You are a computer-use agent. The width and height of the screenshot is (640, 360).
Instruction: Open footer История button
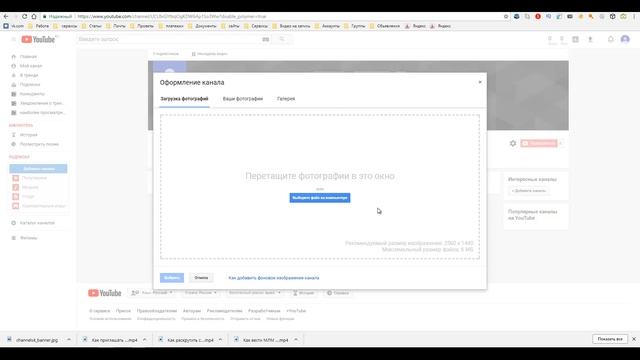tap(304, 293)
